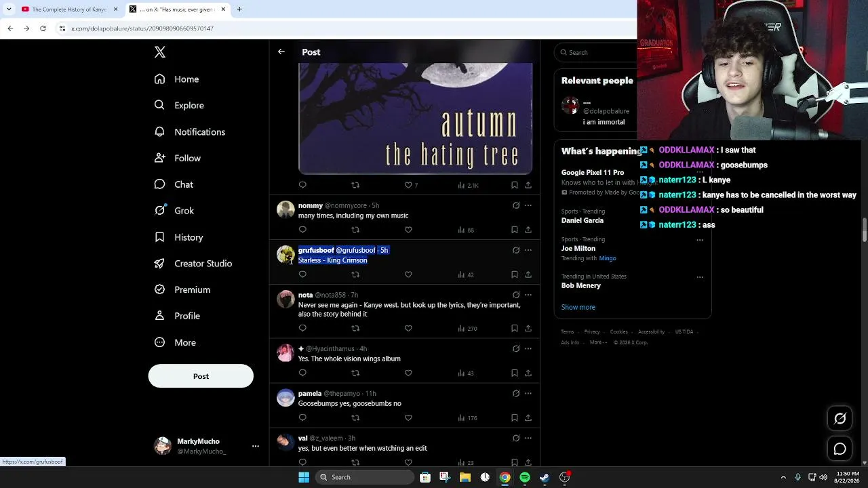The height and width of the screenshot is (488, 868).
Task: Open the autumn hating tree image
Action: 415,118
